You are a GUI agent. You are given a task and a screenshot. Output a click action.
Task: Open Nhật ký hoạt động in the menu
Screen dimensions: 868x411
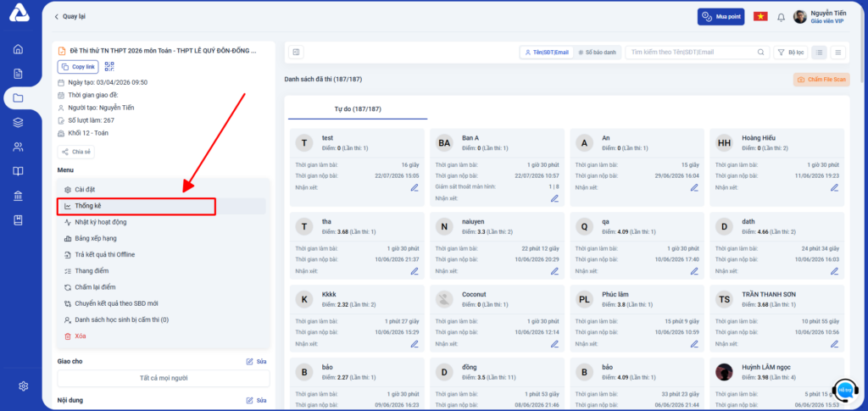click(162, 222)
